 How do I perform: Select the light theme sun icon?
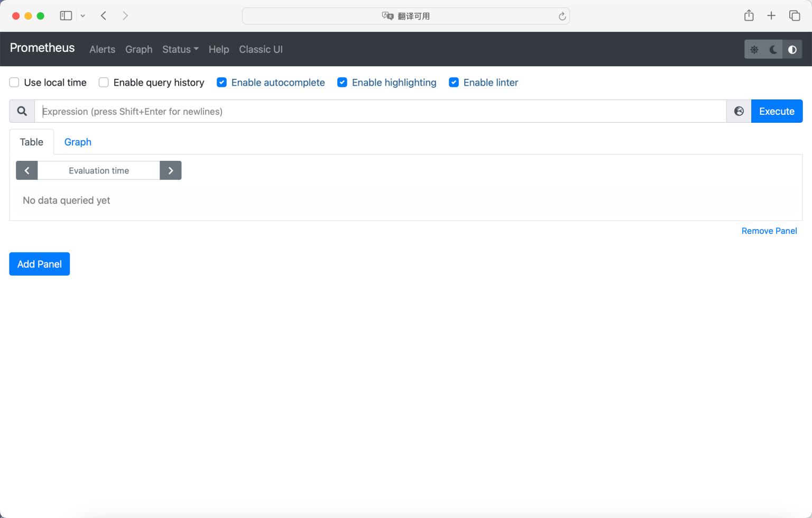point(754,49)
